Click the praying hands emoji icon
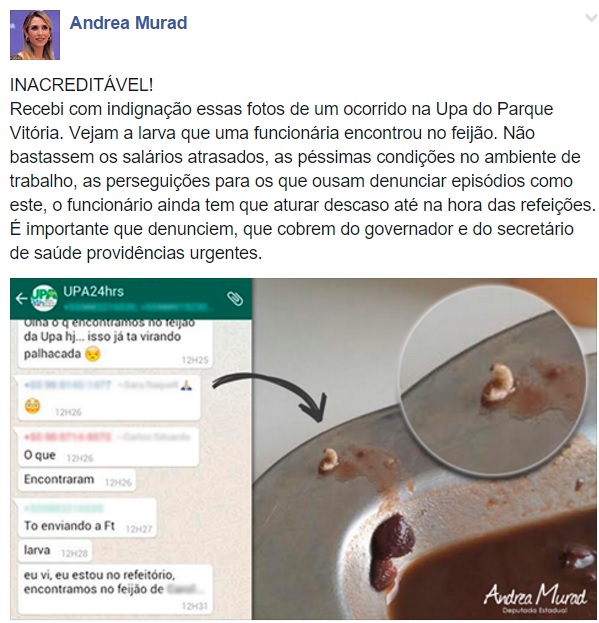 pyautogui.click(x=186, y=385)
